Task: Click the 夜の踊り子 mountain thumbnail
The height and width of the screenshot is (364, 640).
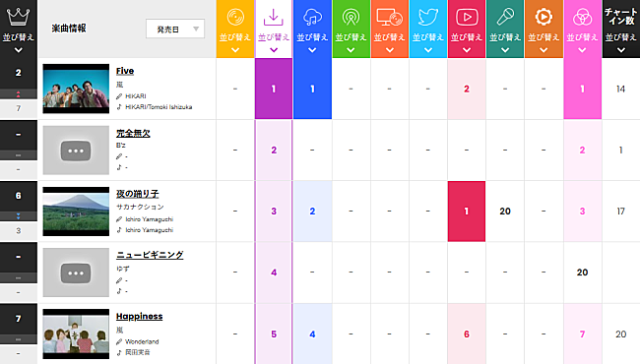Action: (76, 212)
